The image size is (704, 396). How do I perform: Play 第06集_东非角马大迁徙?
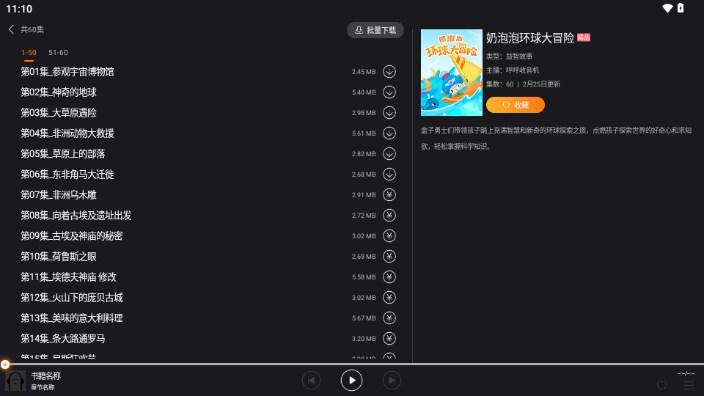coord(67,174)
